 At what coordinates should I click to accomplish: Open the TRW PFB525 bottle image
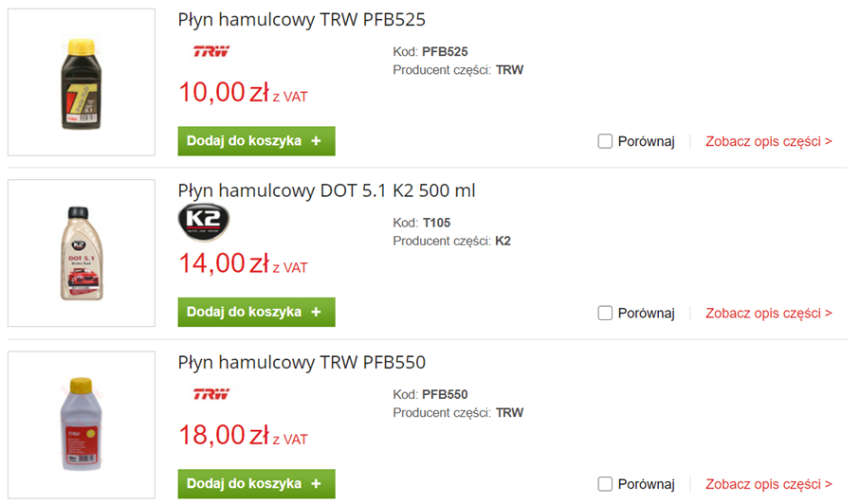click(x=81, y=82)
